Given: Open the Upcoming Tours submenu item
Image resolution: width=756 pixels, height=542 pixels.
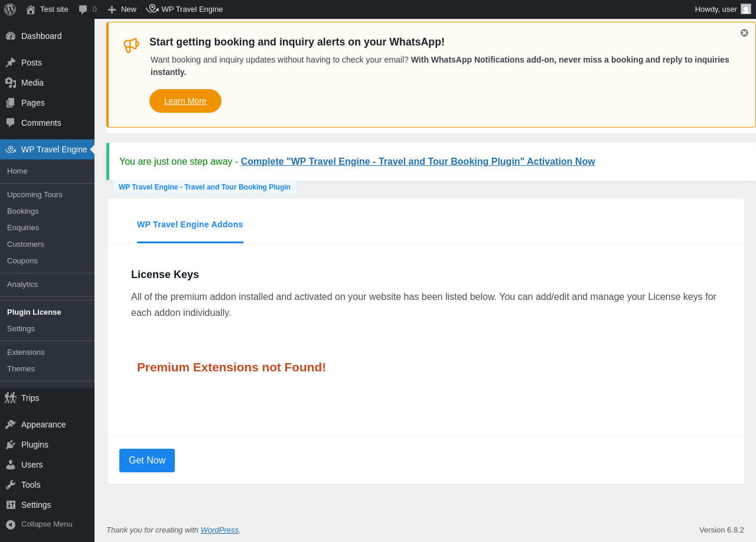Looking at the screenshot, I should click(34, 195).
